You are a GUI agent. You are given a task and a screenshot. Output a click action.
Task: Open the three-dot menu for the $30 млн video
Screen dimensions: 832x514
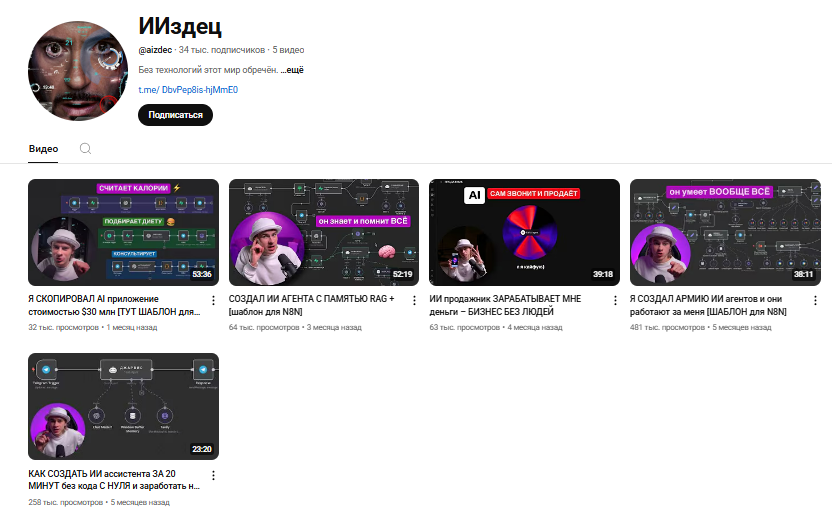pyautogui.click(x=212, y=300)
